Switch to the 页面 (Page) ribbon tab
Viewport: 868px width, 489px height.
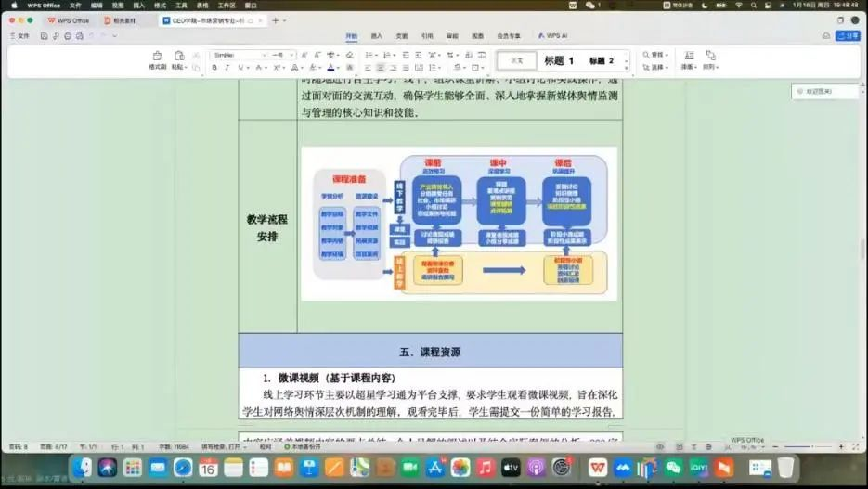click(x=402, y=36)
